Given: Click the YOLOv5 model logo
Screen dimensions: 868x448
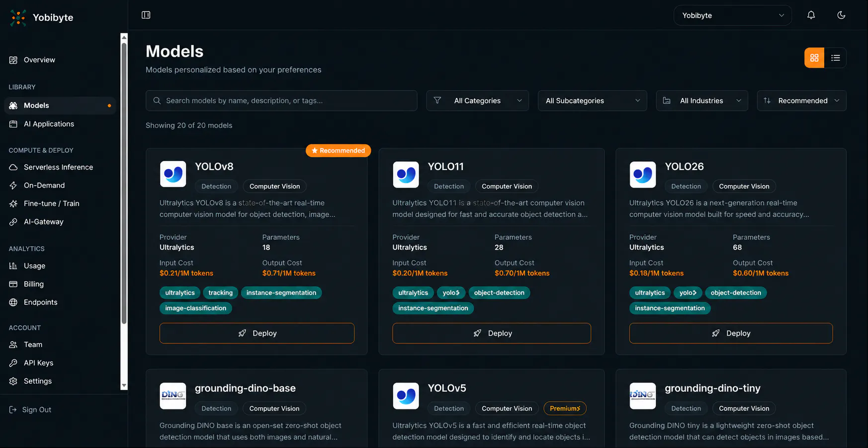Looking at the screenshot, I should (x=406, y=396).
